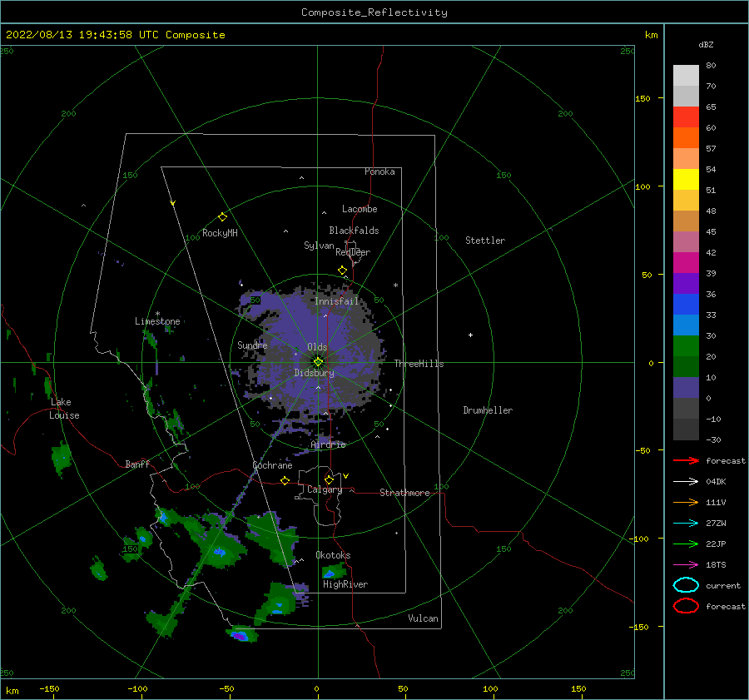Viewport: 749px width, 700px height.
Task: Click the Drumheller label
Action: coord(488,410)
